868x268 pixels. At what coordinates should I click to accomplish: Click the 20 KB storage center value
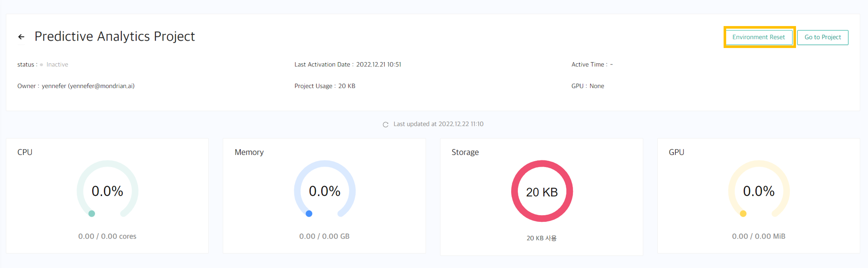click(542, 192)
